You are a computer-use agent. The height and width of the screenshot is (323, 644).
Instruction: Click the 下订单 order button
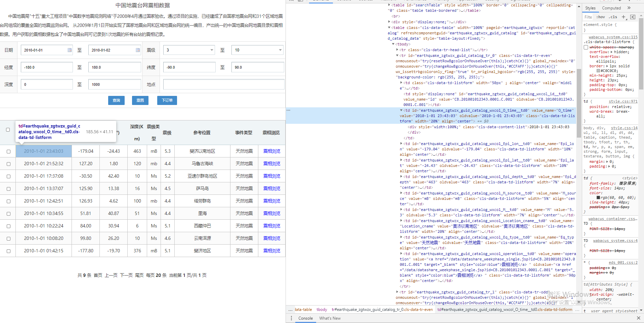click(x=167, y=100)
